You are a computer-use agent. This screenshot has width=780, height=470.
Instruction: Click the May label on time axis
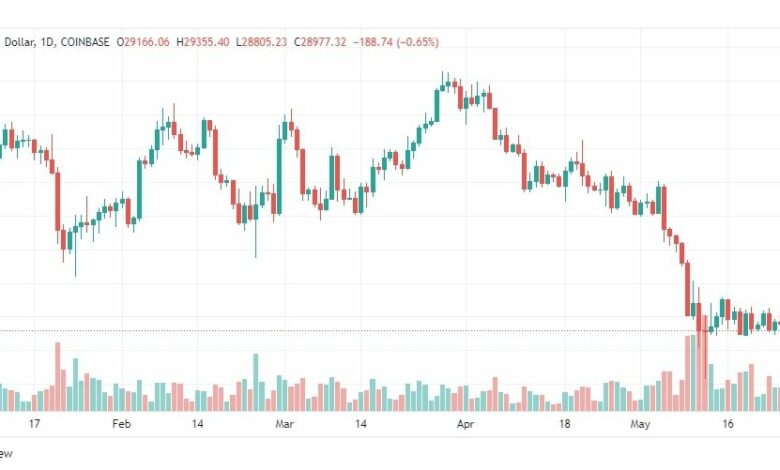pos(640,424)
